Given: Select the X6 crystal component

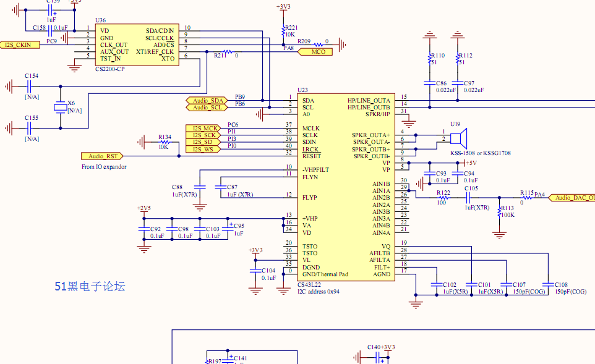Looking at the screenshot, I should tap(61, 108).
